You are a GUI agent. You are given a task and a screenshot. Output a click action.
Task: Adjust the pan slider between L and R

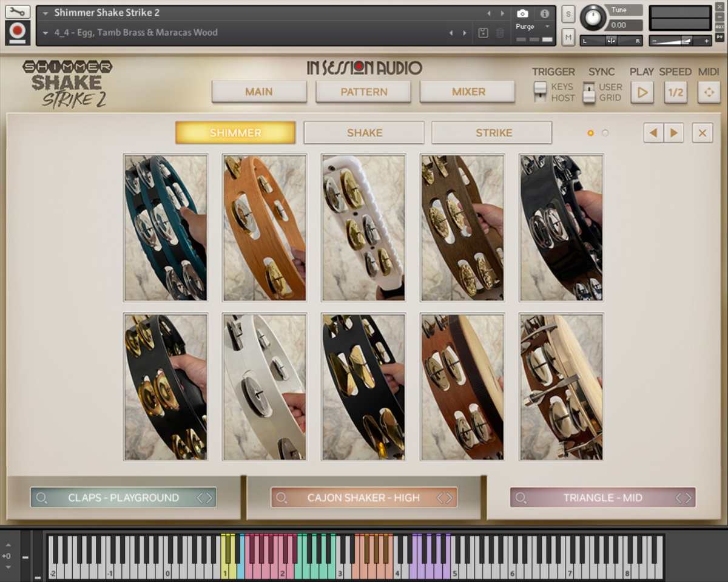click(612, 41)
